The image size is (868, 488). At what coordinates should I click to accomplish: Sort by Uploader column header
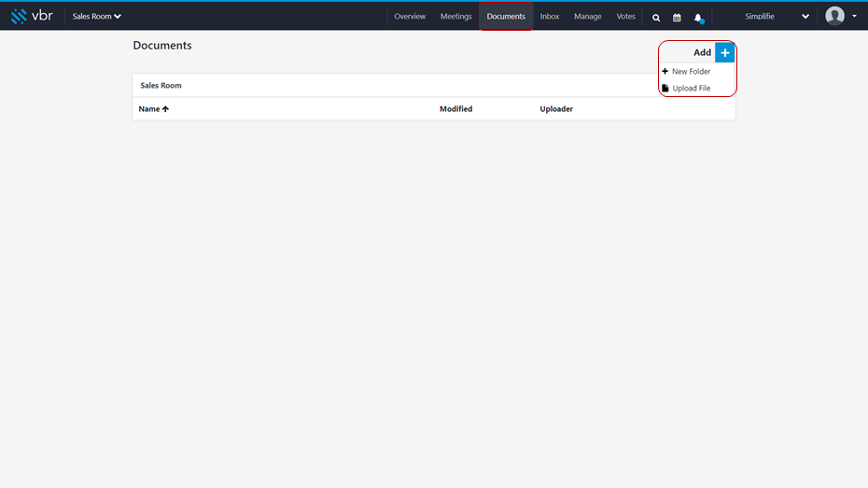coord(556,109)
